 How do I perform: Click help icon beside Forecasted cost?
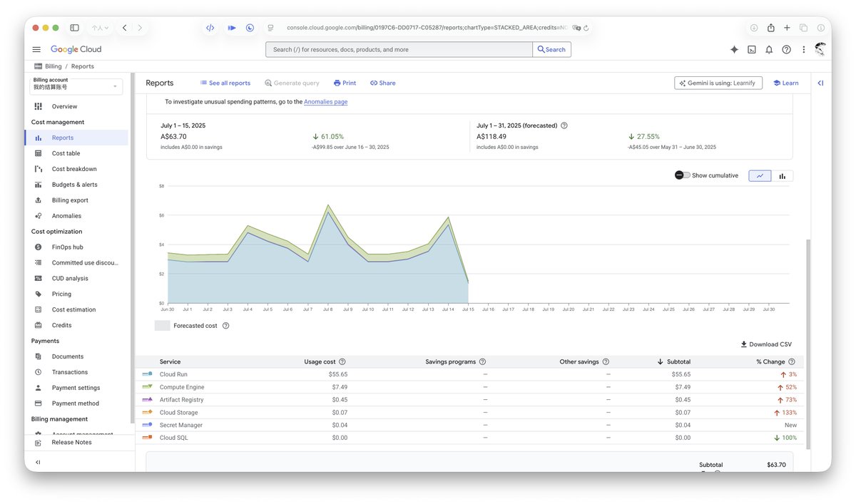tap(225, 326)
